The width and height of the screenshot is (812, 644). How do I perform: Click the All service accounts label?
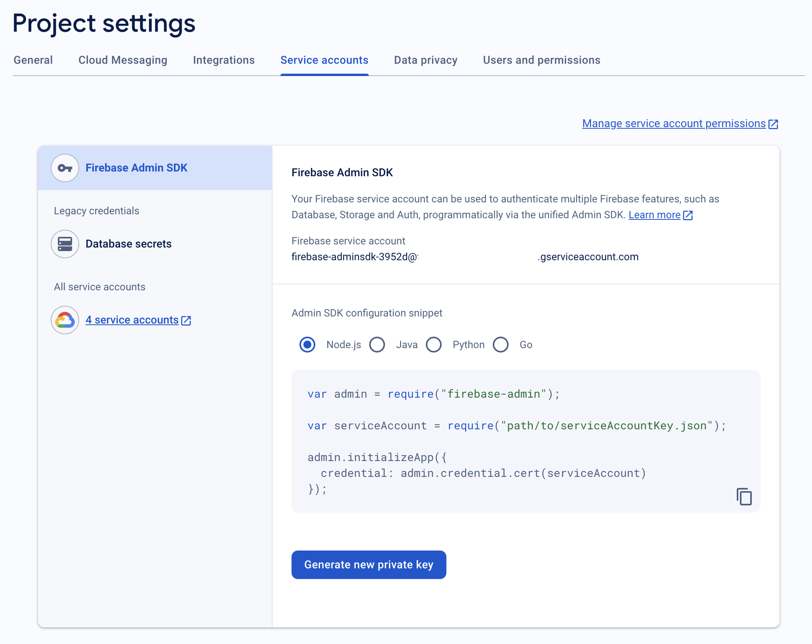pyautogui.click(x=100, y=287)
